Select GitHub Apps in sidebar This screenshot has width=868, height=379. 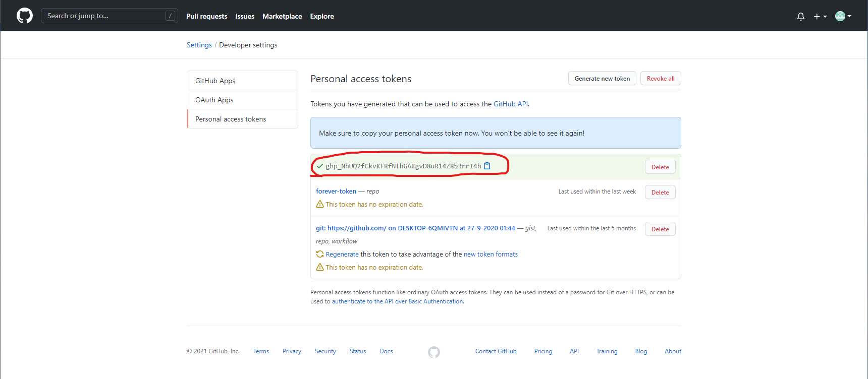242,81
